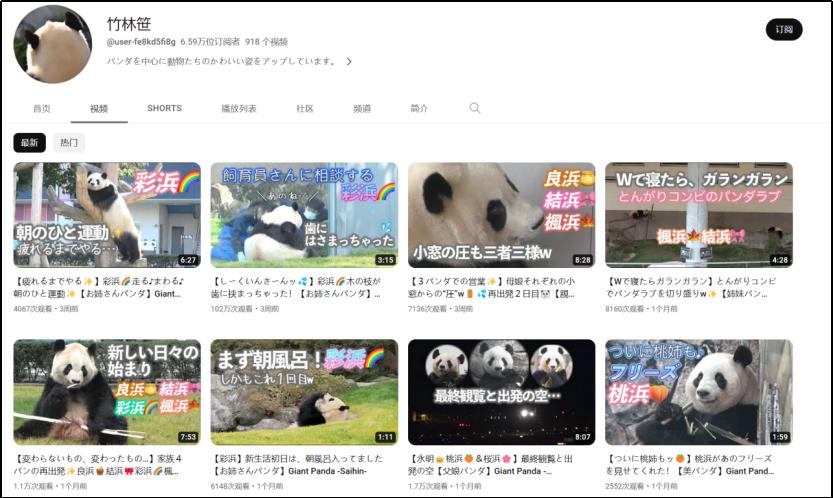The height and width of the screenshot is (498, 833).
Task: Click the 2552次观看 view count text
Action: (625, 486)
